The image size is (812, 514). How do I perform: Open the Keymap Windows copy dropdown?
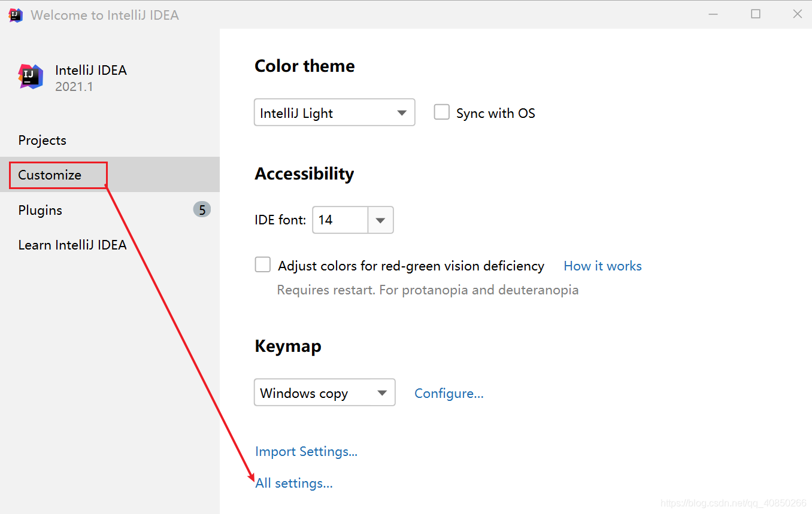pos(325,393)
